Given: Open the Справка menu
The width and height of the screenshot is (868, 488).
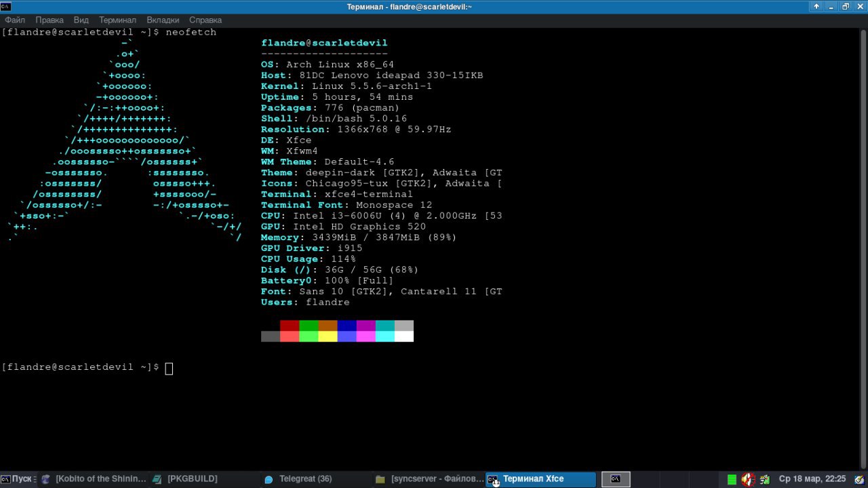Looking at the screenshot, I should 205,20.
